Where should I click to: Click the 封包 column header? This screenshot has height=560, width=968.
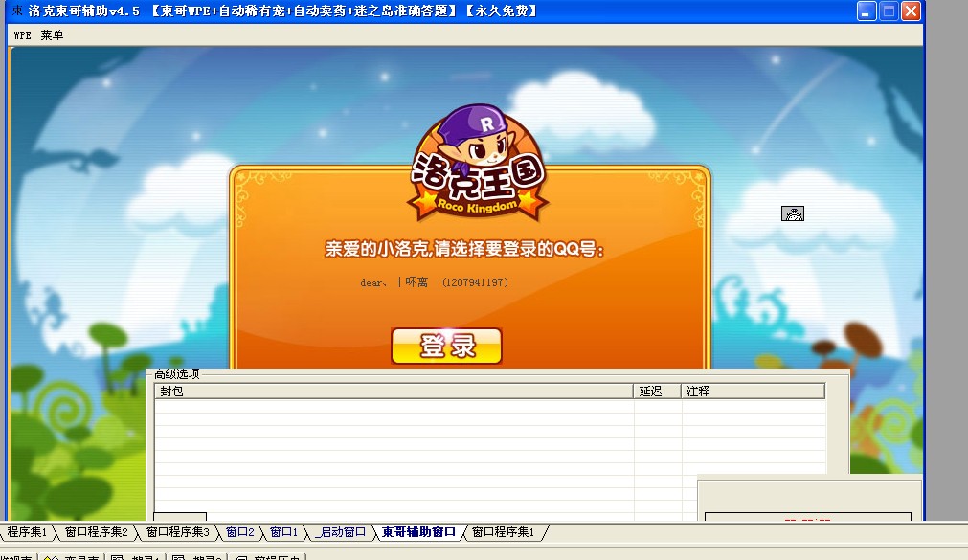394,391
